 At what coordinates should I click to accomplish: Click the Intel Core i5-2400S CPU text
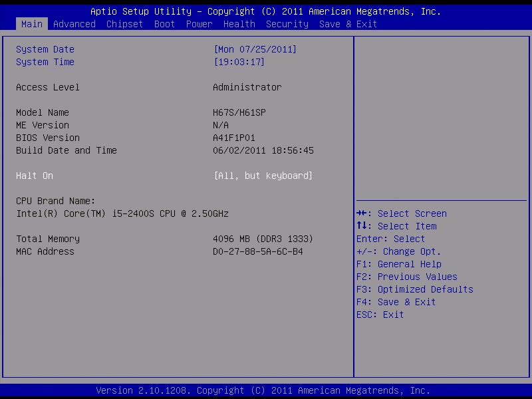[x=122, y=213]
